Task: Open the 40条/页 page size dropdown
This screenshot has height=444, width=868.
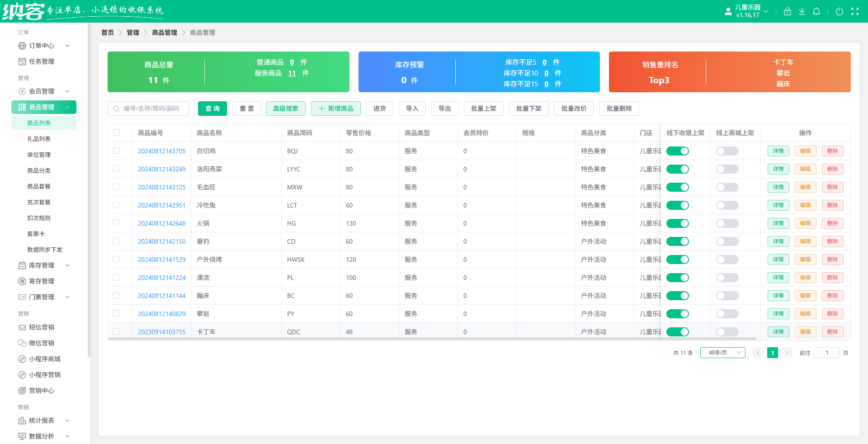Action: pos(722,353)
